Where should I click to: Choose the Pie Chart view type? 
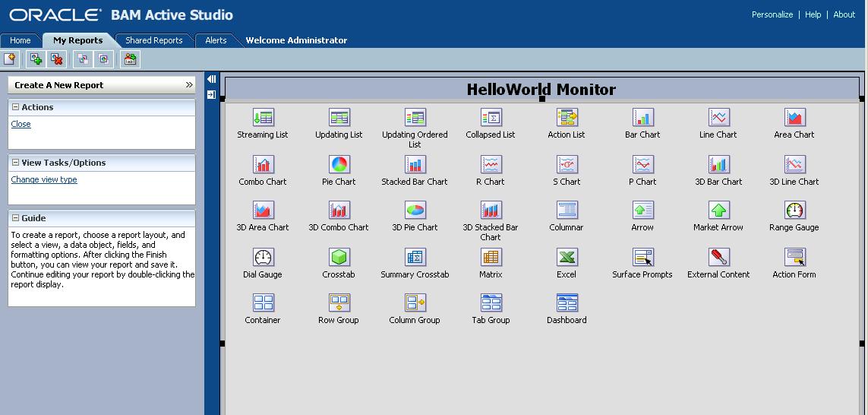click(339, 165)
